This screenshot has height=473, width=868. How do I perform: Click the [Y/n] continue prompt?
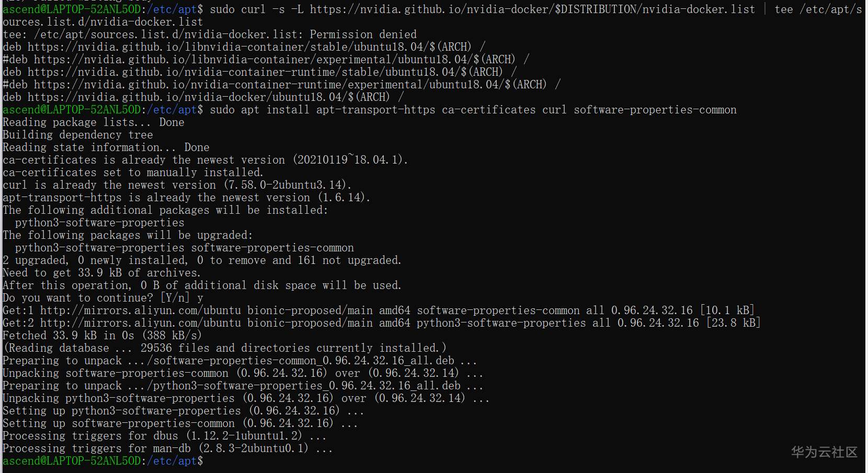point(175,298)
